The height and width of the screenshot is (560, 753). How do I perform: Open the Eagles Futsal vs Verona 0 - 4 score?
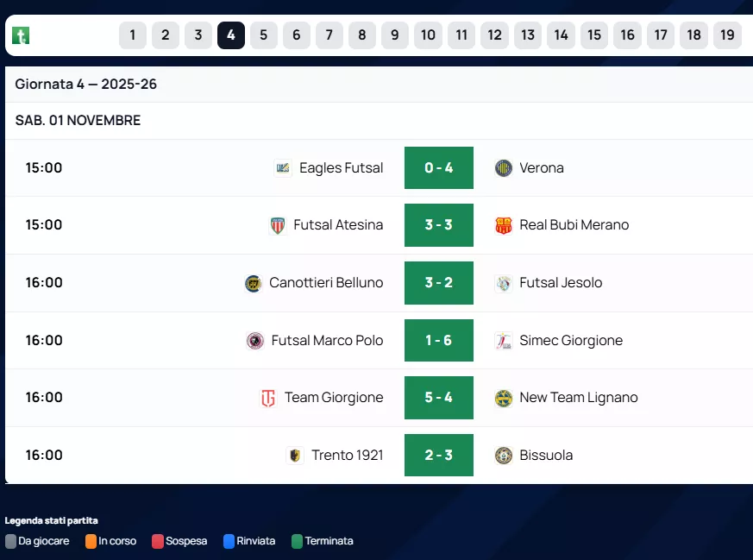438,168
